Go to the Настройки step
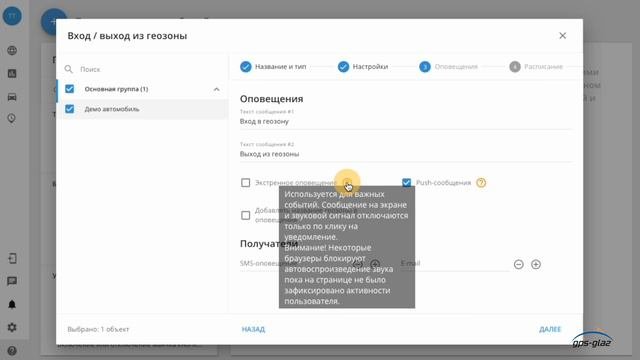Image resolution: width=640 pixels, height=360 pixels. click(x=363, y=67)
